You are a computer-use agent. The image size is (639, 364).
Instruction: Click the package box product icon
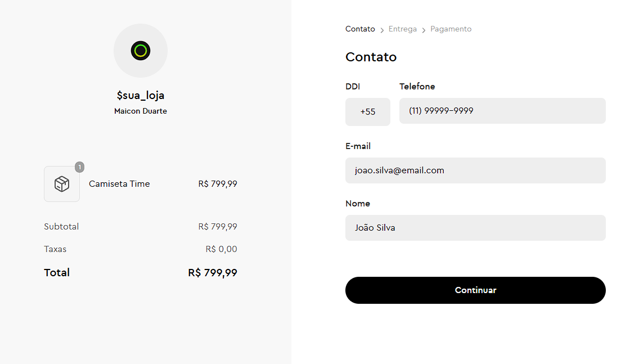pyautogui.click(x=62, y=184)
